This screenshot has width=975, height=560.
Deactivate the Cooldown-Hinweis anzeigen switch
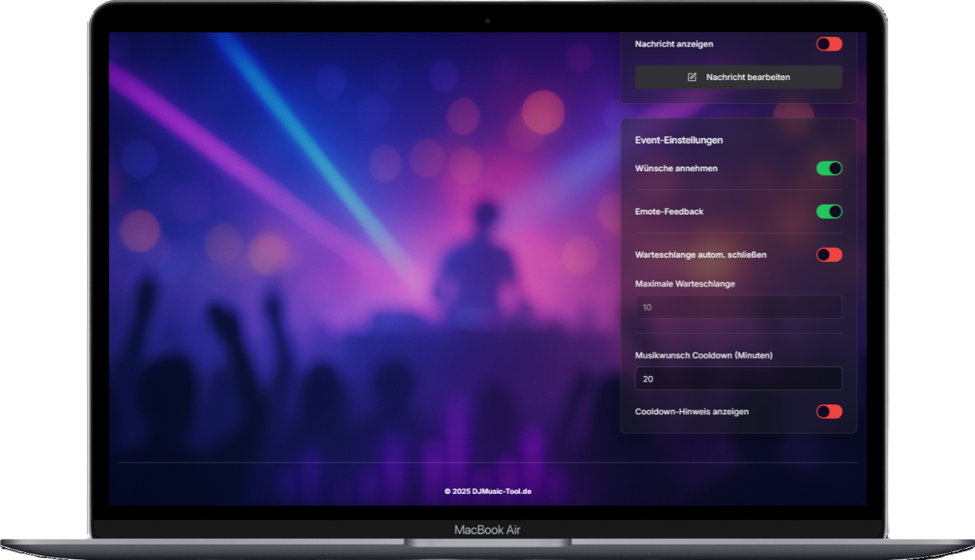tap(828, 412)
